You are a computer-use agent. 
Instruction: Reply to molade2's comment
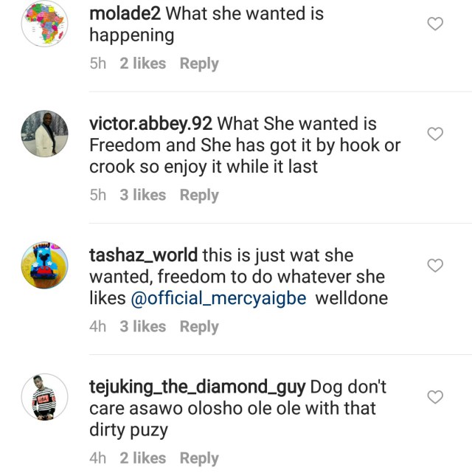tap(199, 63)
